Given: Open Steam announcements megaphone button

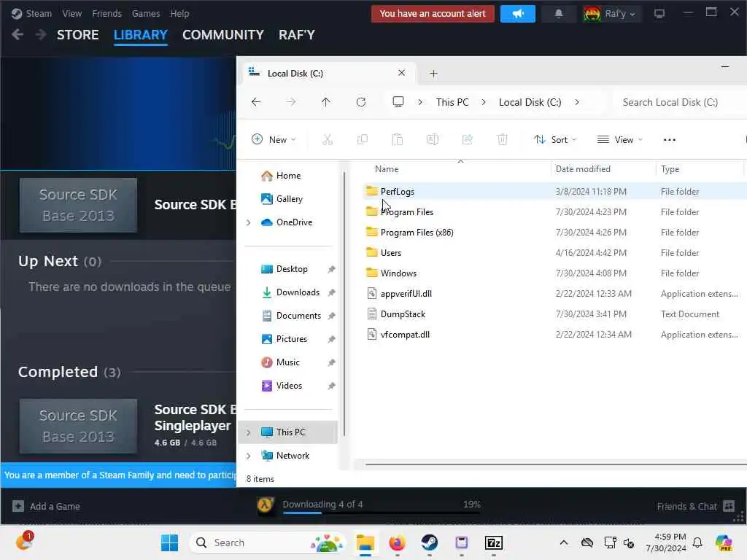Looking at the screenshot, I should [x=518, y=14].
